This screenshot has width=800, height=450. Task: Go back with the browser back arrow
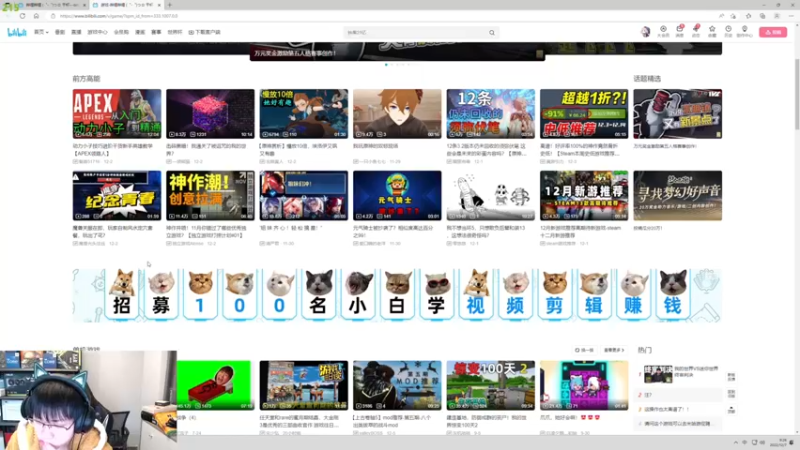tap(8, 16)
